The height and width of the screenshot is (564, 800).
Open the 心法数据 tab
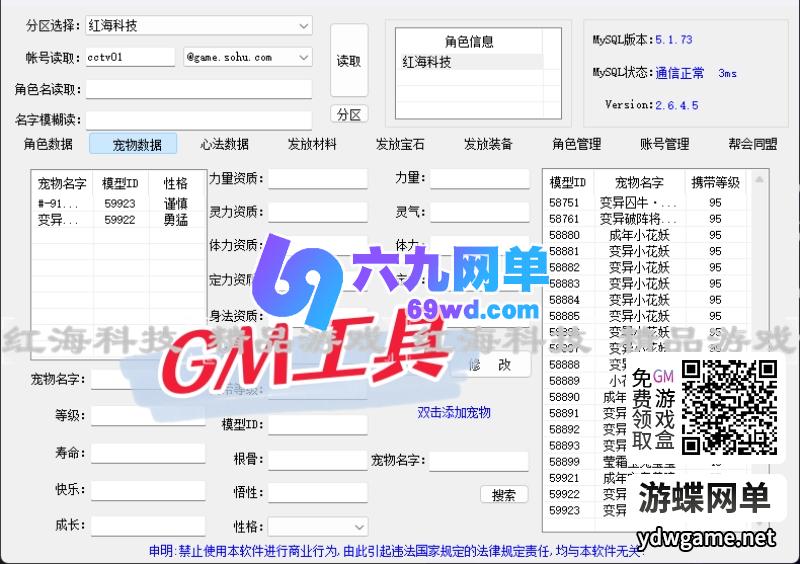(224, 144)
